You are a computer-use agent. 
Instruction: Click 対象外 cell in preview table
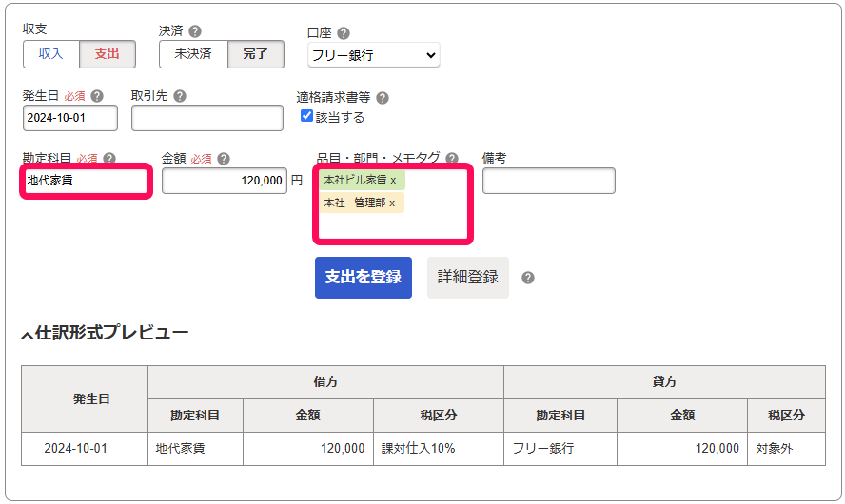786,449
